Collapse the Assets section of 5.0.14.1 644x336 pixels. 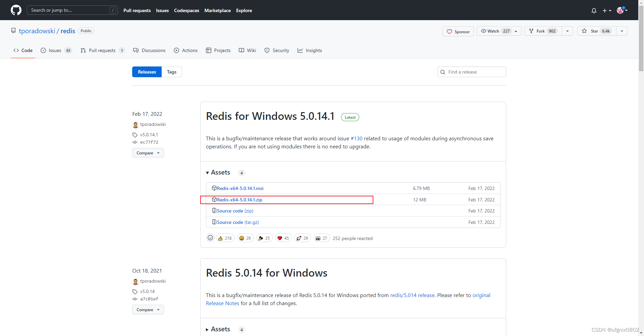tap(218, 173)
